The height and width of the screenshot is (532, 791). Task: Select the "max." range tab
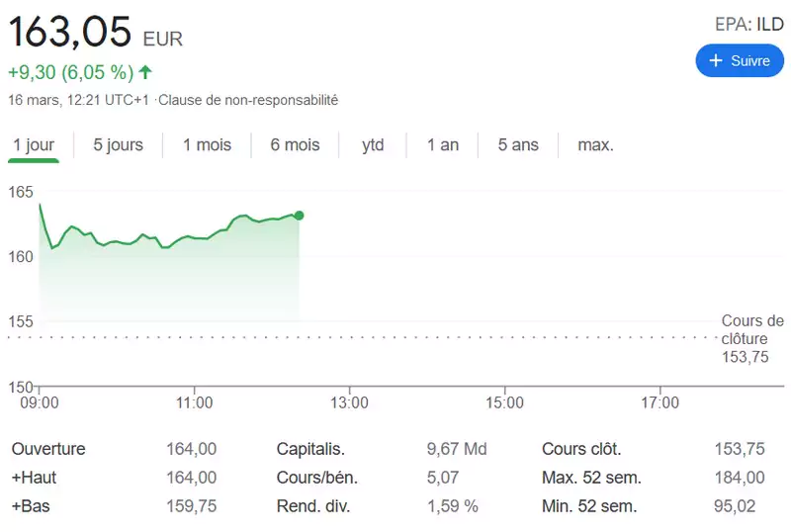point(595,144)
